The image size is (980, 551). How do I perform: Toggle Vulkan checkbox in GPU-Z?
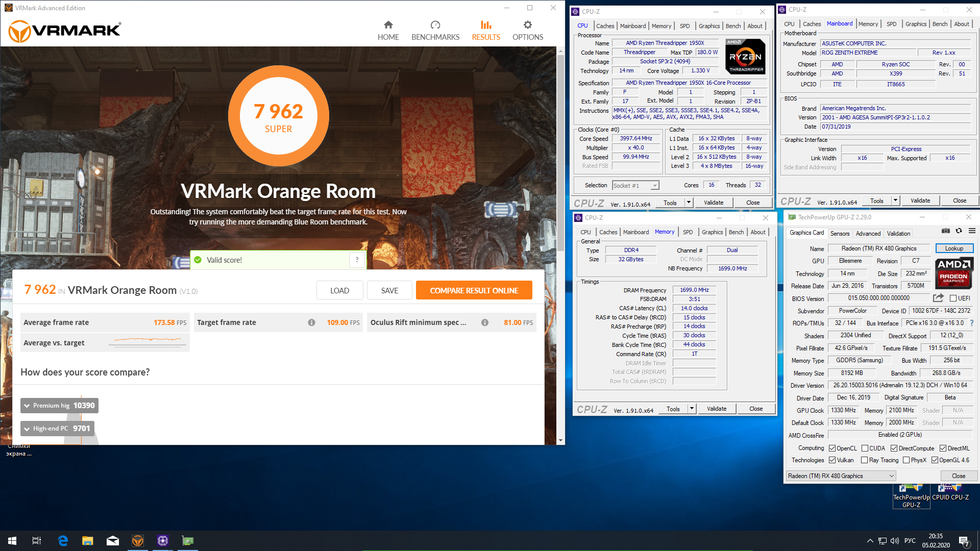pos(832,460)
